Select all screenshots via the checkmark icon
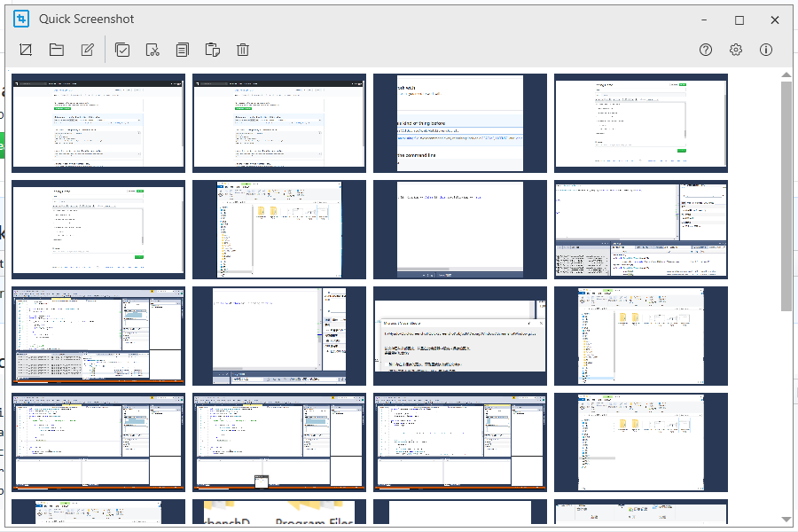The width and height of the screenshot is (798, 532). click(122, 50)
